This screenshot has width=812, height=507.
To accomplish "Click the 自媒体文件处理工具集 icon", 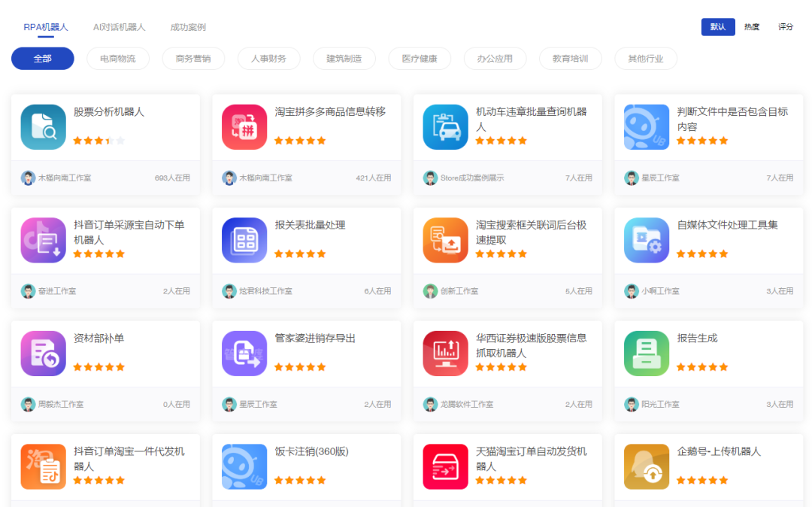I will tap(647, 240).
